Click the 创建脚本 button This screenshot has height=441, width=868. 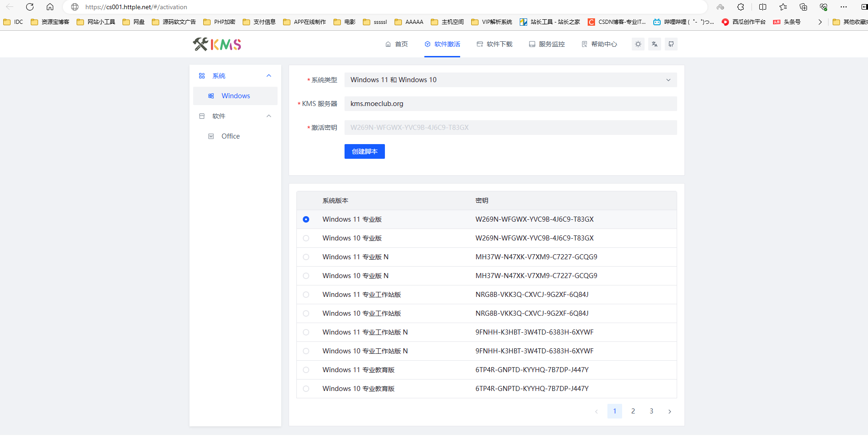pos(365,151)
